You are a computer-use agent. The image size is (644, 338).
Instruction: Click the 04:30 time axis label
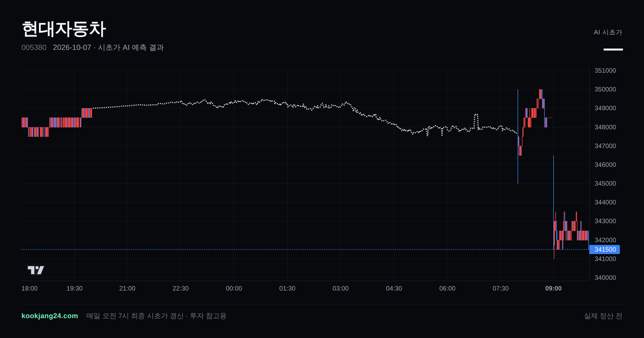(394, 288)
